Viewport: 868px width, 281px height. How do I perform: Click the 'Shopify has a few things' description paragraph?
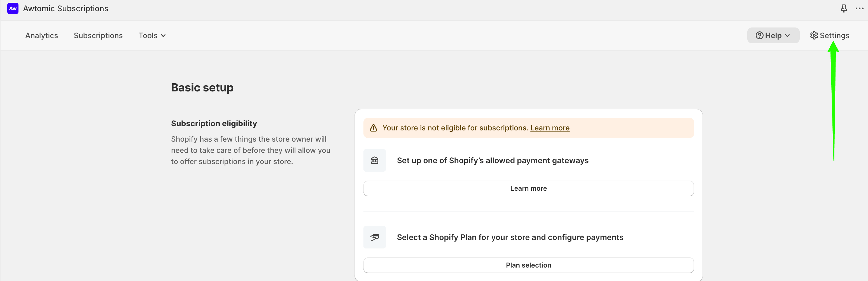pos(251,150)
